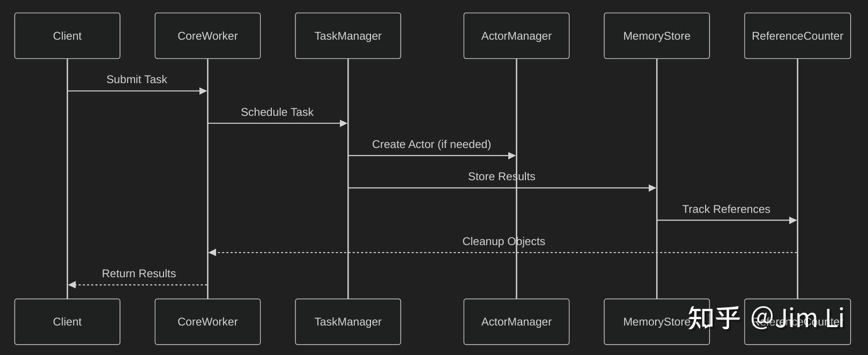Click the Client footer participant box
The height and width of the screenshot is (355, 868).
[67, 322]
